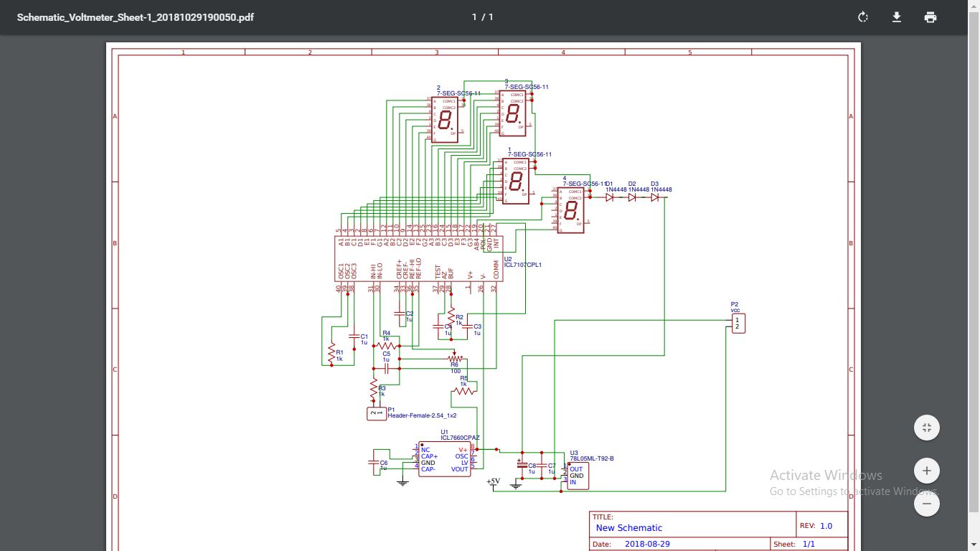
Task: Click the C3 1u capacitor label
Action: [477, 330]
